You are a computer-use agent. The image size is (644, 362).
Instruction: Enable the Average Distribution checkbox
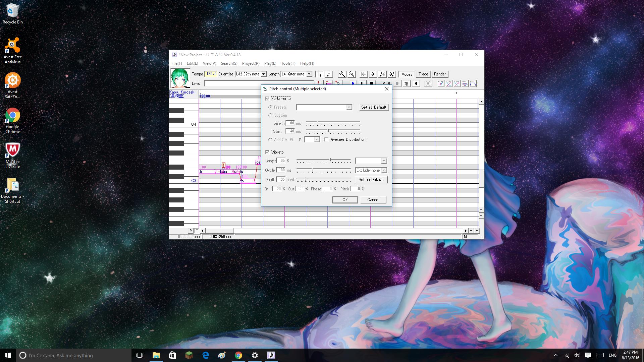pos(326,139)
